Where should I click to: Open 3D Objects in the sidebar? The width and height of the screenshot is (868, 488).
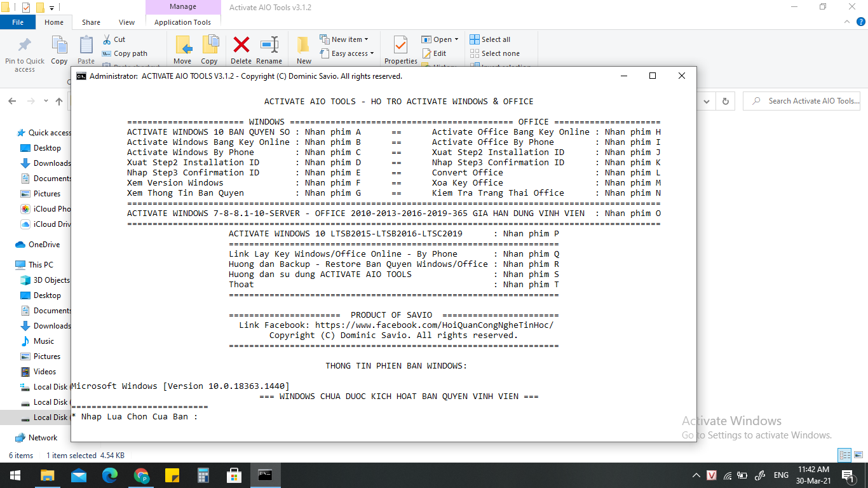coord(45,280)
